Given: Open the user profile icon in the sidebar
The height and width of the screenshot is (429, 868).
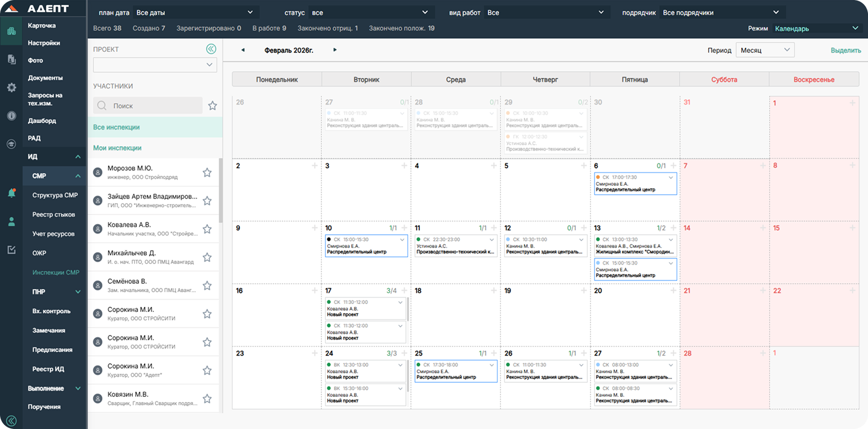Looking at the screenshot, I should point(11,222).
